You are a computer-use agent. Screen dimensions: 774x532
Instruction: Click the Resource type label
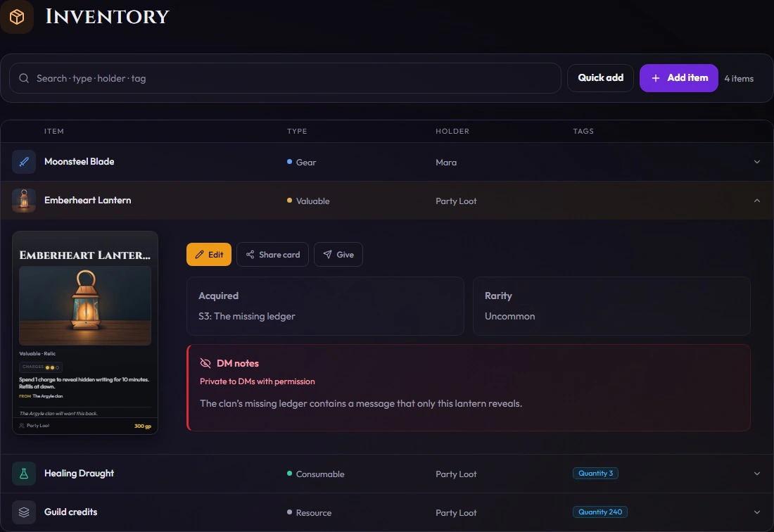pos(313,513)
